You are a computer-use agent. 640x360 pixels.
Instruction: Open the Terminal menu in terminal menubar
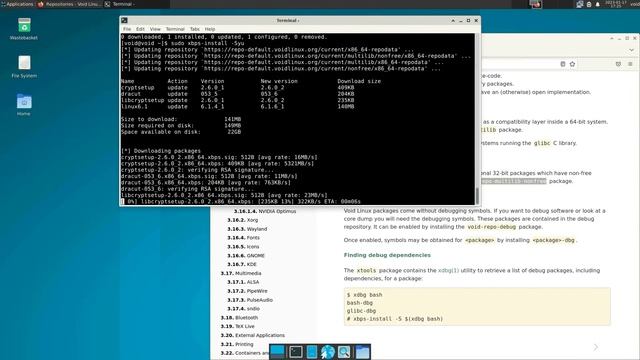point(175,29)
